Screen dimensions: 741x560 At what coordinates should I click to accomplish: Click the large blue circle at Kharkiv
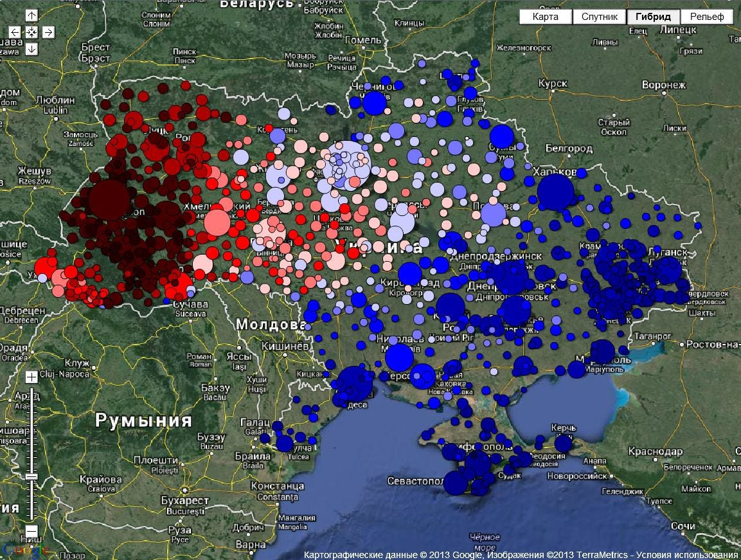(x=555, y=192)
